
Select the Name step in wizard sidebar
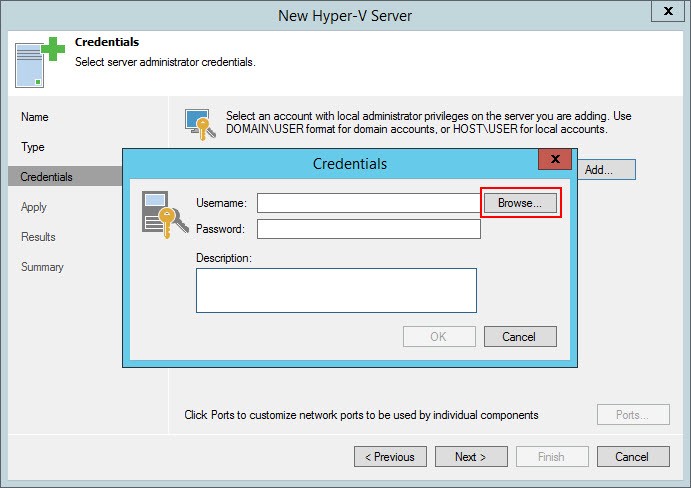pos(35,117)
